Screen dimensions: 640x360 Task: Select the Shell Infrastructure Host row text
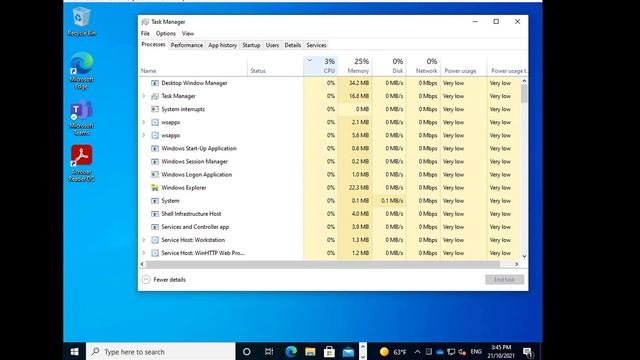[191, 214]
